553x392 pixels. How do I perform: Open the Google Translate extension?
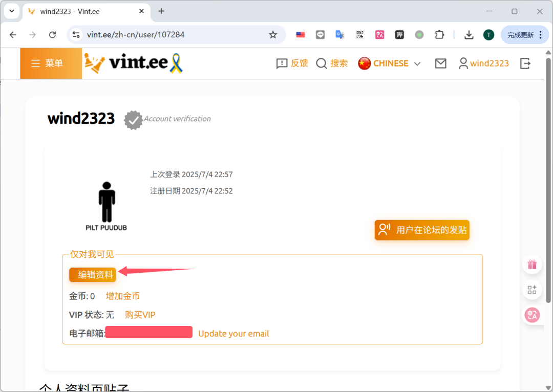click(340, 35)
